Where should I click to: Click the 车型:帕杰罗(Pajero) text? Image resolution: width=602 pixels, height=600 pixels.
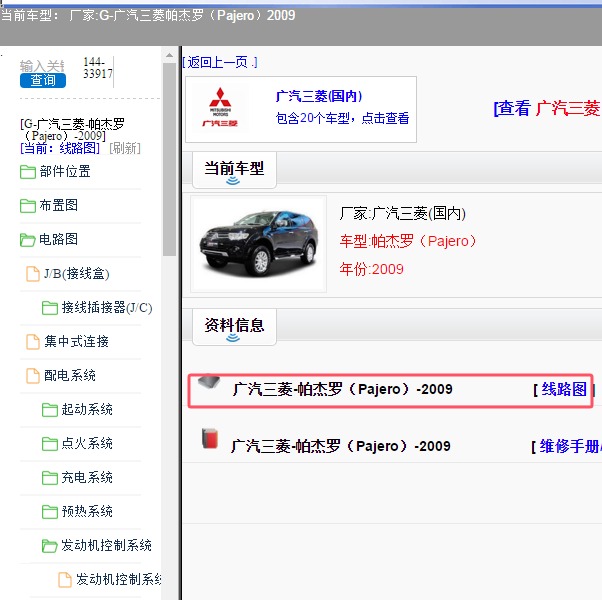coord(408,241)
